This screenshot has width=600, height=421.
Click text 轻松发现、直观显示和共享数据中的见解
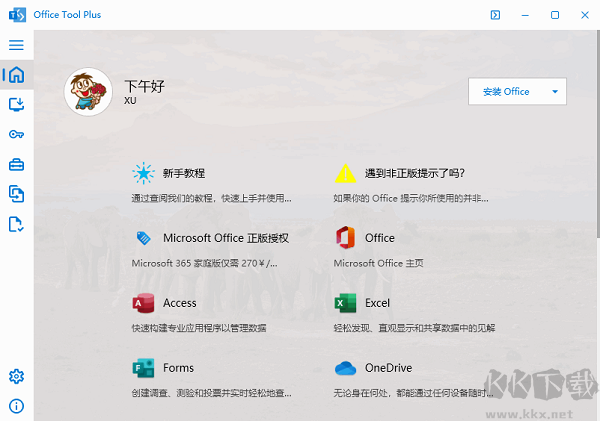coord(414,328)
